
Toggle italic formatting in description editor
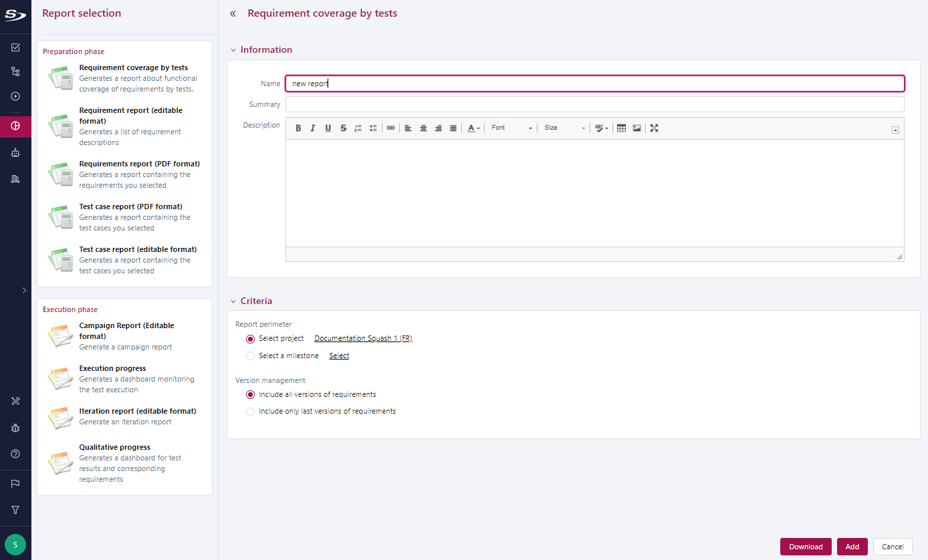312,128
